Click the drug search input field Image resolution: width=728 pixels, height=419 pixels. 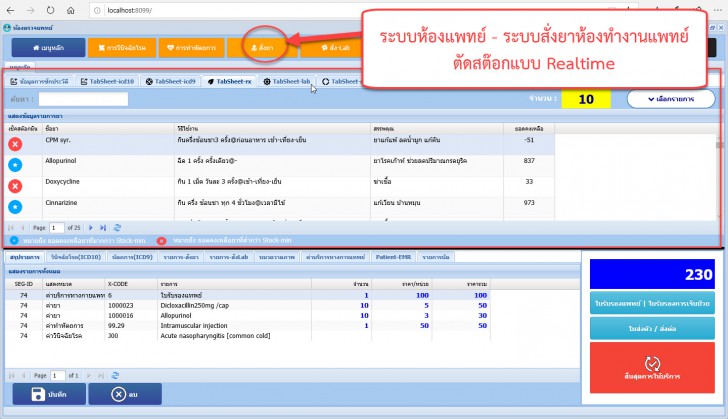coord(83,99)
